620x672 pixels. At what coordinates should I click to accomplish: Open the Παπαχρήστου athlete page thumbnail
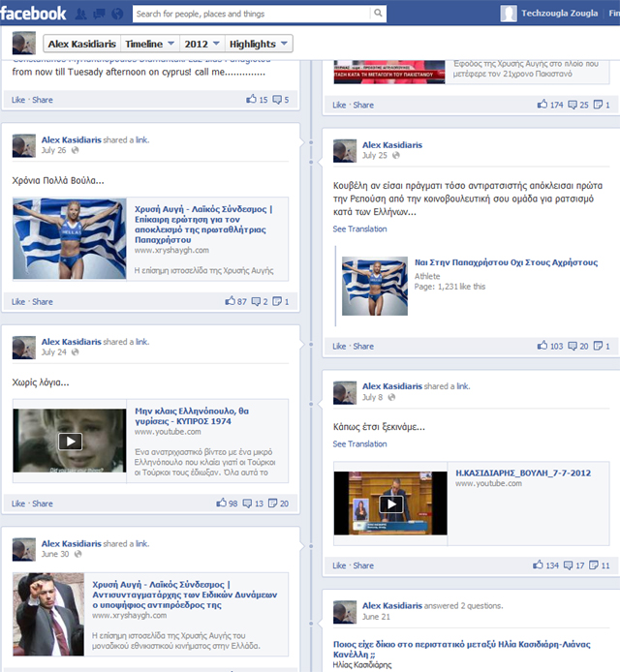pyautogui.click(x=374, y=286)
